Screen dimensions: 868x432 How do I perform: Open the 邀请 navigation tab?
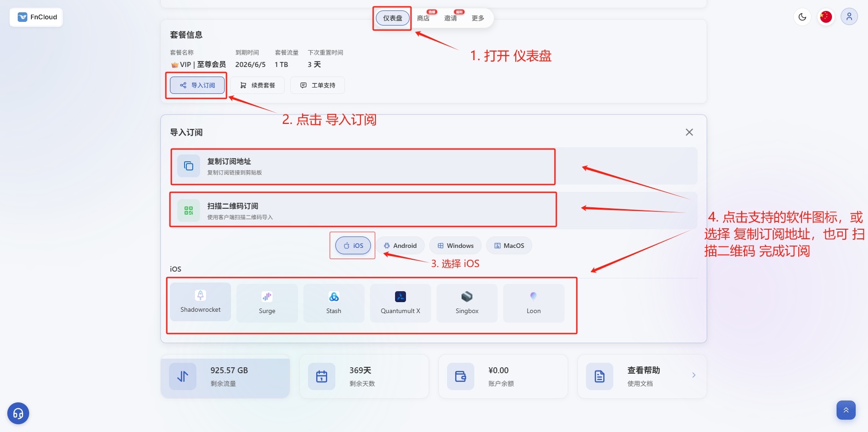(x=451, y=18)
